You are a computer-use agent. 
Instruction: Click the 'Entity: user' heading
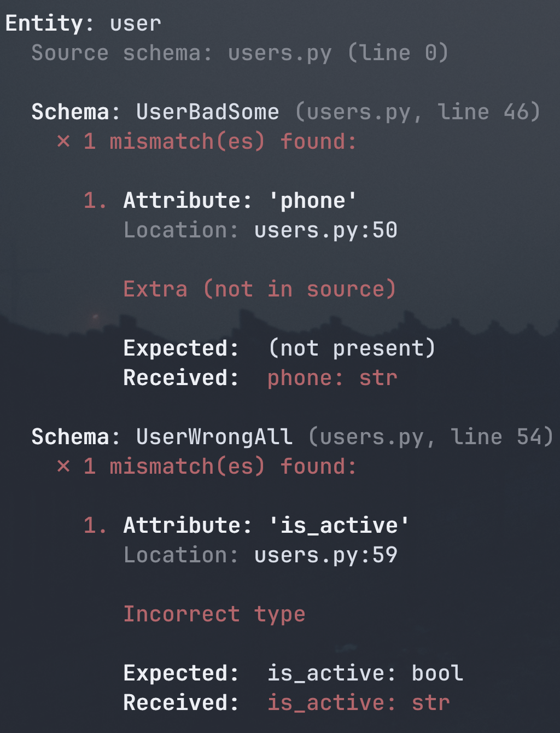coord(83,24)
